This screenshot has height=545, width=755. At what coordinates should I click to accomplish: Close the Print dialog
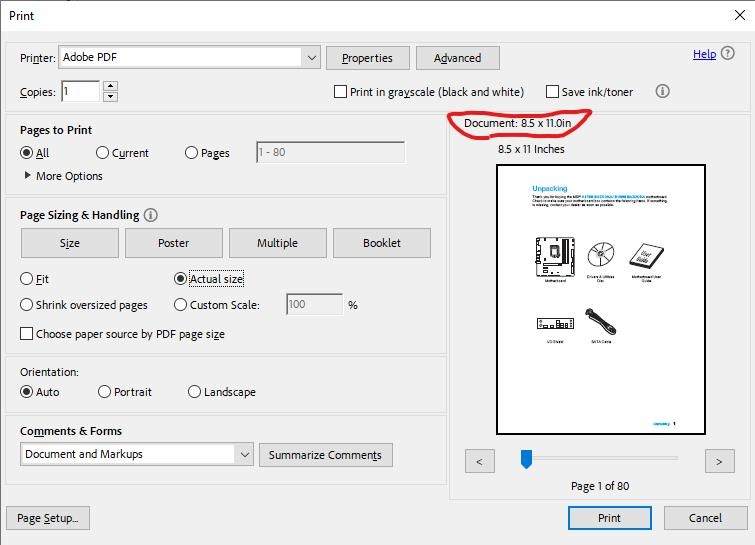(740, 15)
